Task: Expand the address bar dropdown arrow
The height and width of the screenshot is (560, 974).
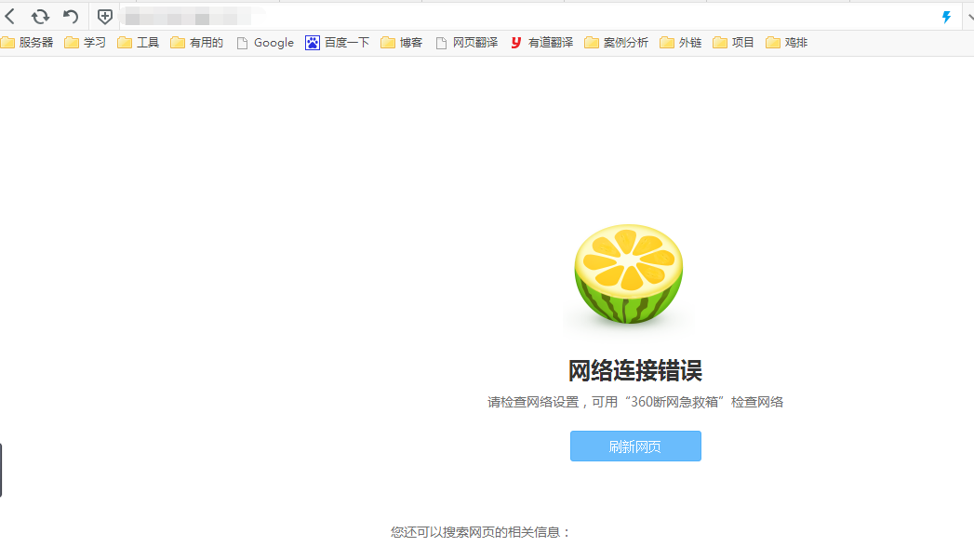Action: tap(968, 17)
